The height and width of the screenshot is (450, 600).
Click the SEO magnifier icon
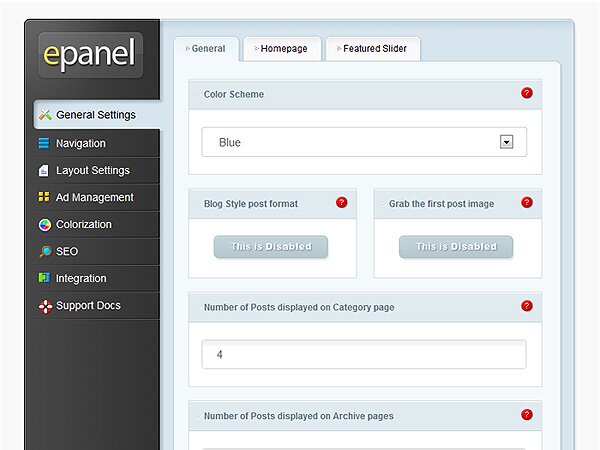point(45,251)
